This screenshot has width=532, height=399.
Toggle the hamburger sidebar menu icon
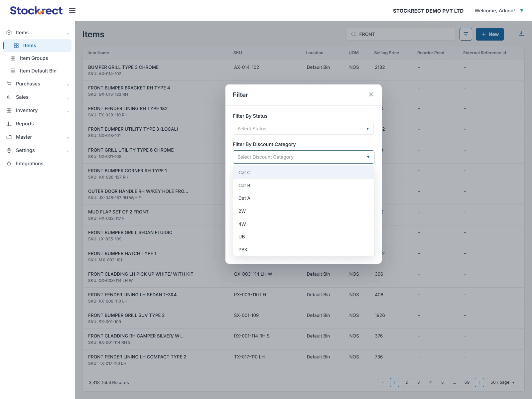click(72, 11)
